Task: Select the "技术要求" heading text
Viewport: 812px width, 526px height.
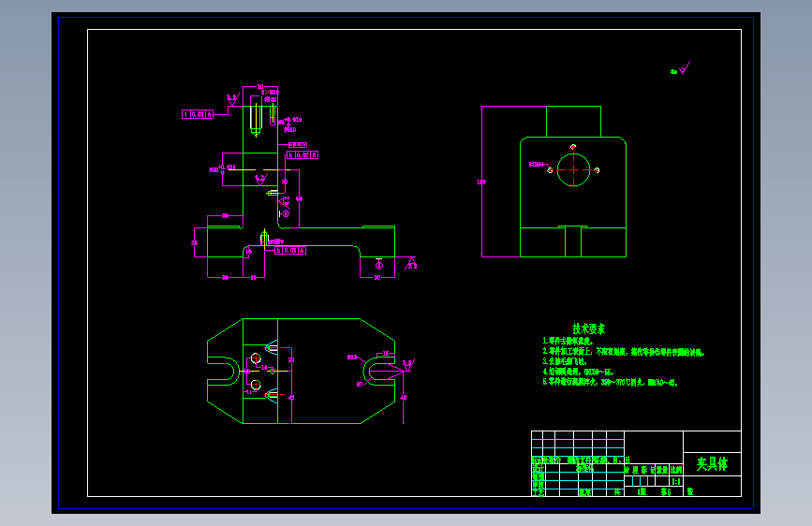Action: (x=589, y=329)
